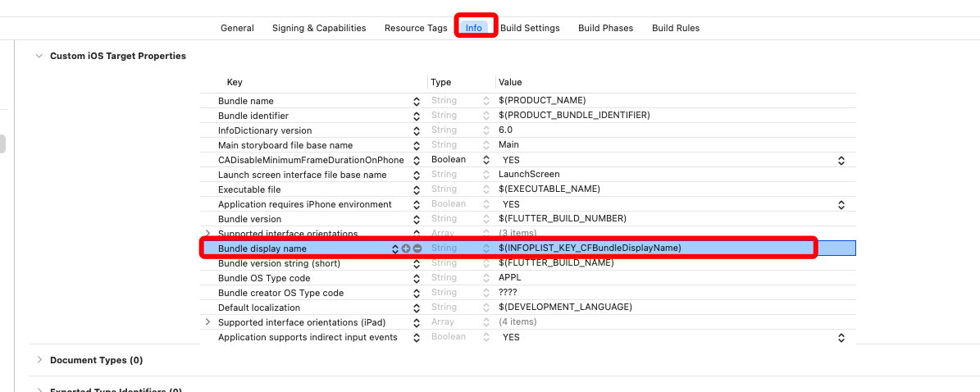Open YES value popup for Application requires iPhone environment
This screenshot has width=980, height=392.
tap(841, 205)
